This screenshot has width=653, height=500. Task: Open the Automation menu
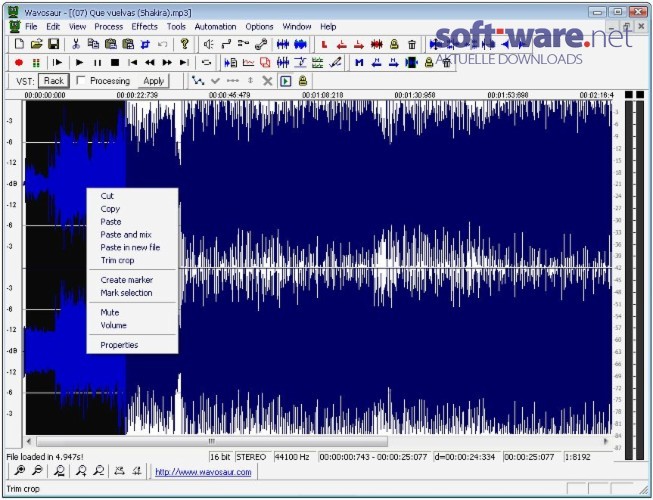215,27
